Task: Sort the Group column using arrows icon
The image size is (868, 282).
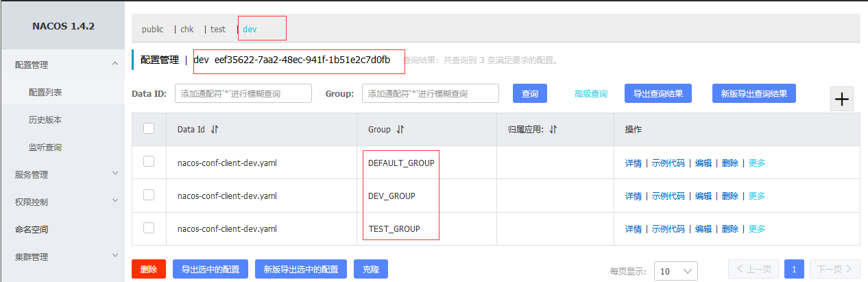Action: (x=400, y=129)
